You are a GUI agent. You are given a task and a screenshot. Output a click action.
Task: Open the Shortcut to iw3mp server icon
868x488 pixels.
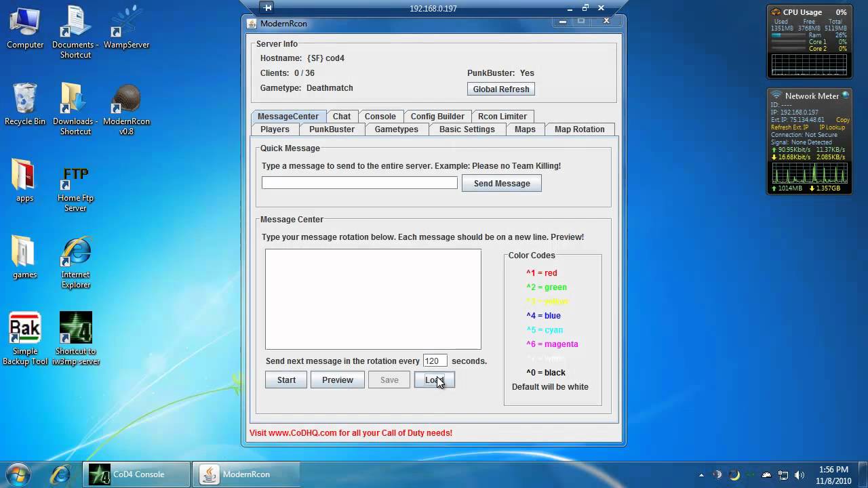click(75, 339)
